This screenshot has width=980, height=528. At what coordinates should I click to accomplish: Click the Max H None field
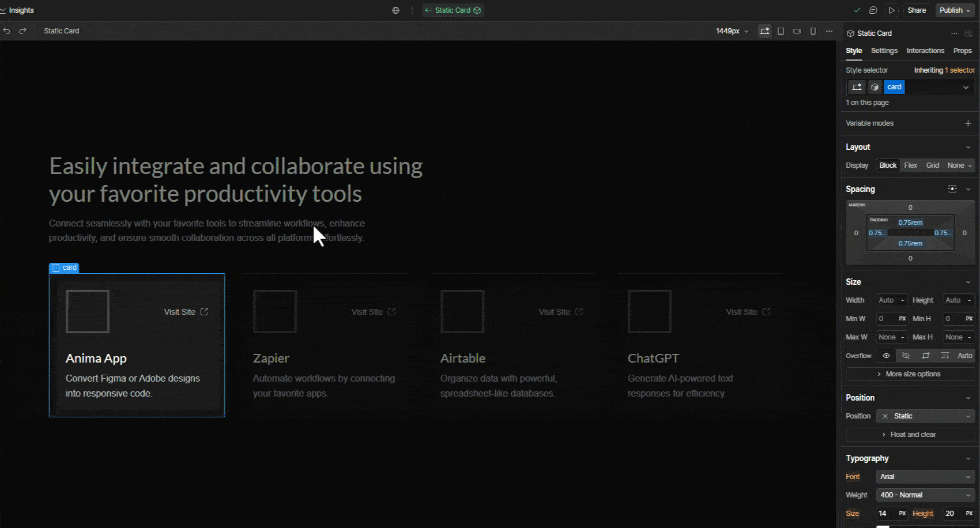[959, 337]
